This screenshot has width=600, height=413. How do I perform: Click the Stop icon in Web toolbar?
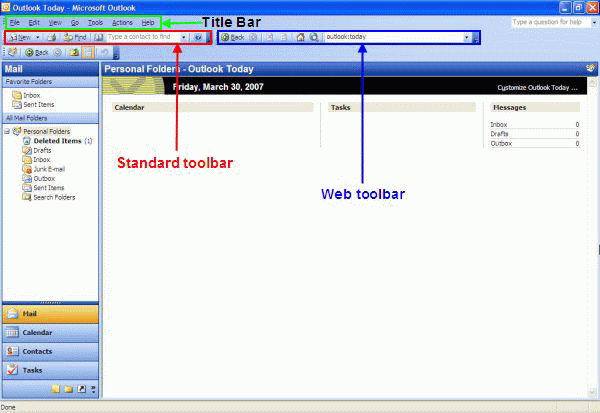(270, 38)
